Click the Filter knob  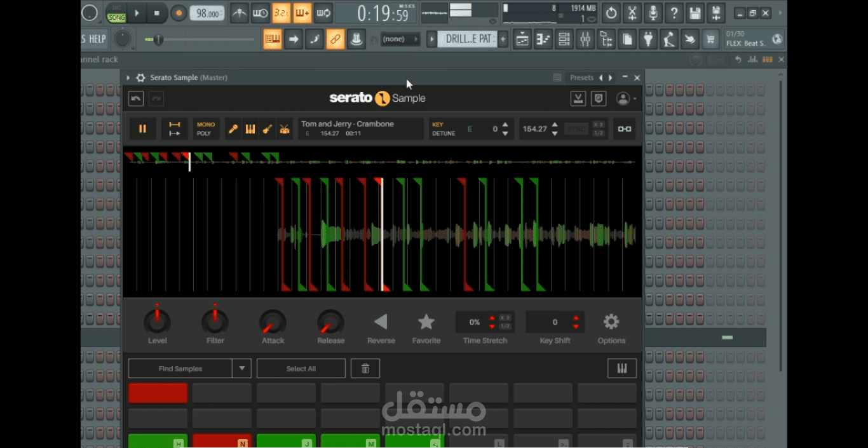click(x=215, y=322)
